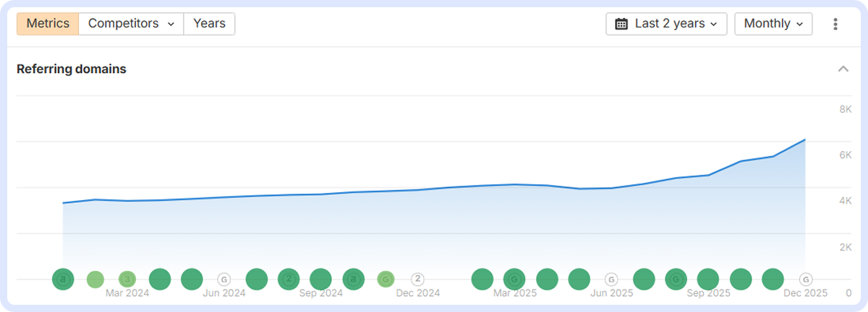Select light green marker numbered 3 near Mar 2024
The image size is (868, 312).
click(127, 279)
